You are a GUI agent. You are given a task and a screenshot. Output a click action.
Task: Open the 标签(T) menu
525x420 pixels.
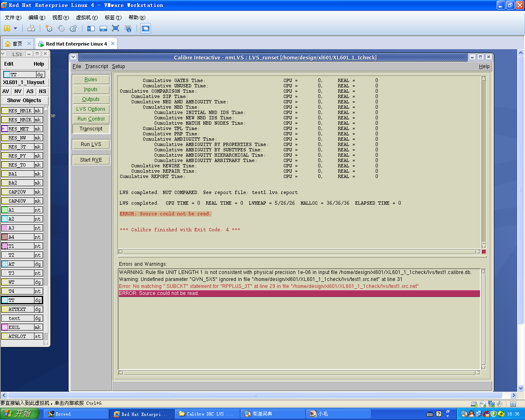113,18
